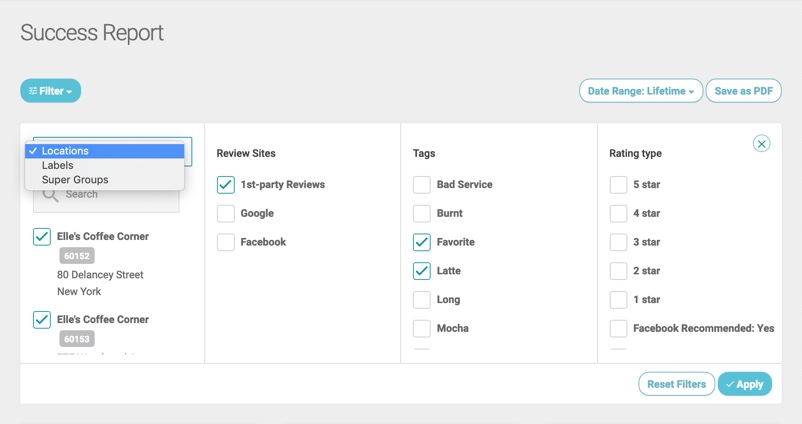Open the Filter dropdown button

pyautogui.click(x=50, y=91)
